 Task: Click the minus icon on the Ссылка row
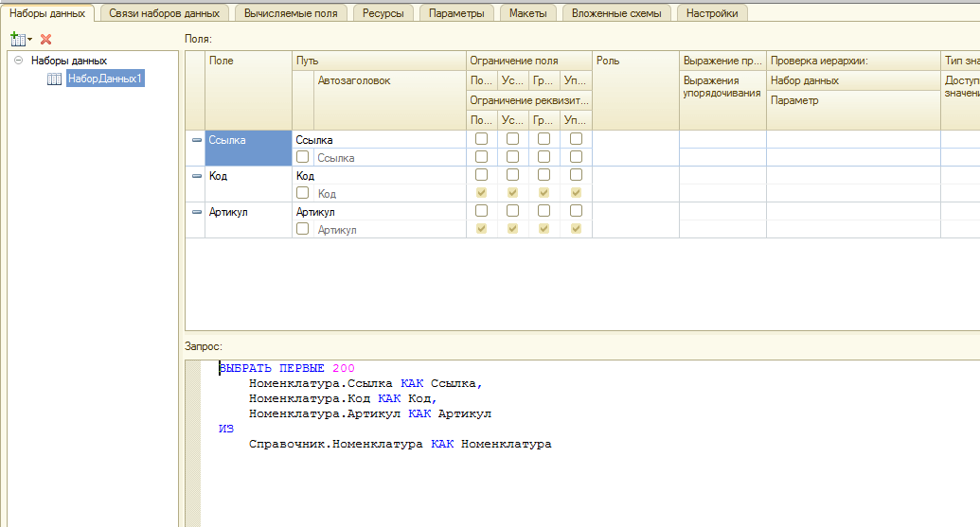(x=197, y=140)
